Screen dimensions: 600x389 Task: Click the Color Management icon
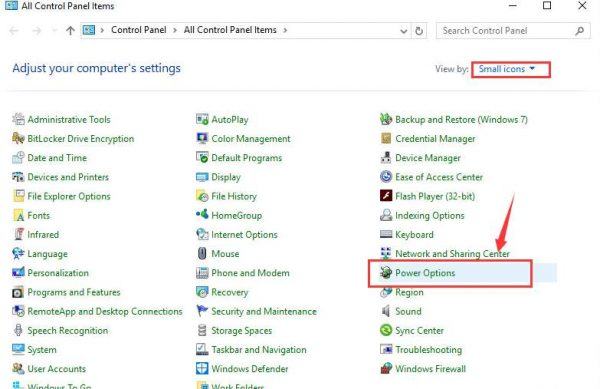[x=202, y=138]
